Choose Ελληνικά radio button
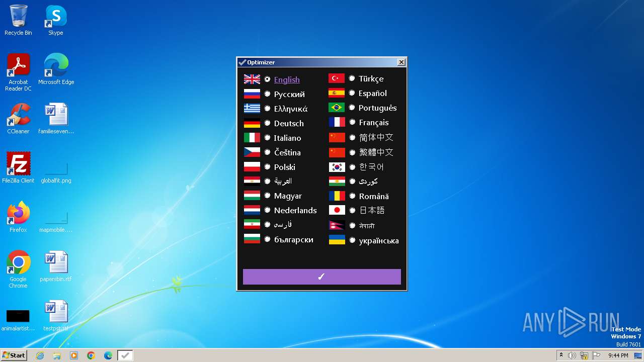This screenshot has height=362, width=644. [267, 109]
